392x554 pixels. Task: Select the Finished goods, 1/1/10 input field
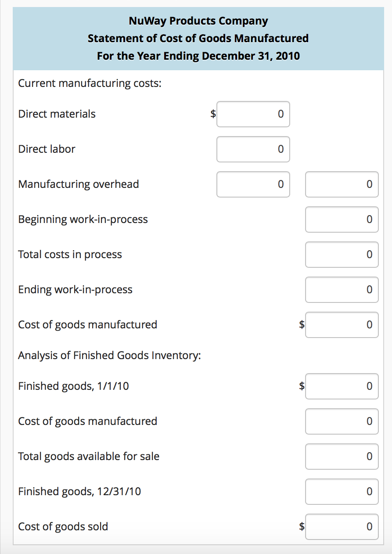click(x=342, y=386)
